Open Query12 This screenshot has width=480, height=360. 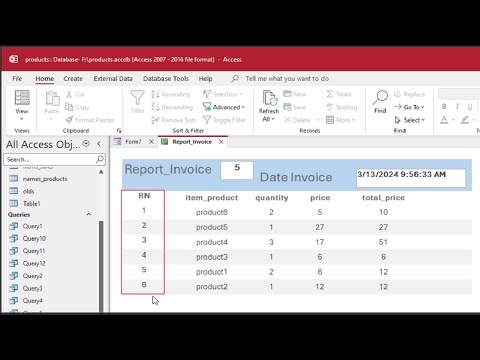[34, 264]
